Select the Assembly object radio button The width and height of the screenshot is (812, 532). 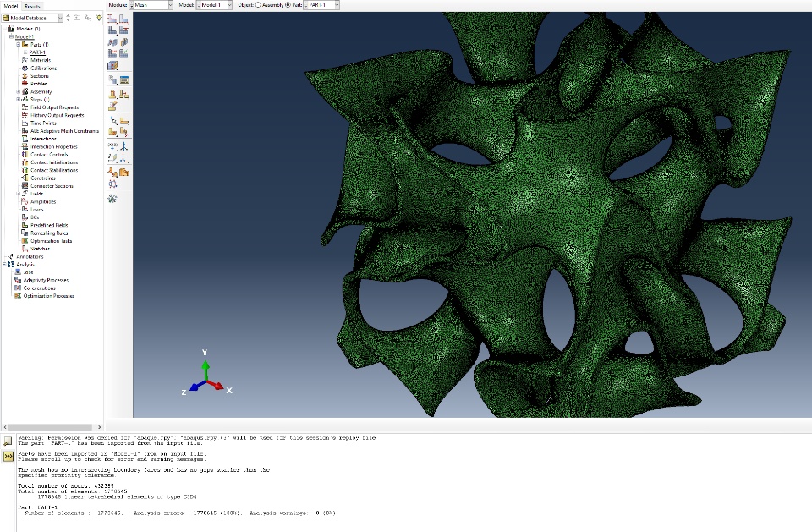coord(259,5)
